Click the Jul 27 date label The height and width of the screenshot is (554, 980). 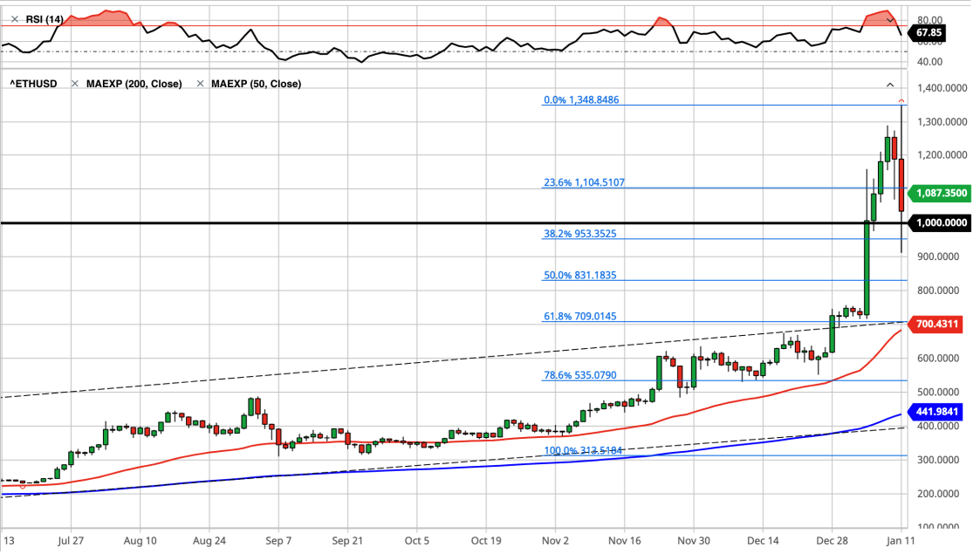point(71,541)
